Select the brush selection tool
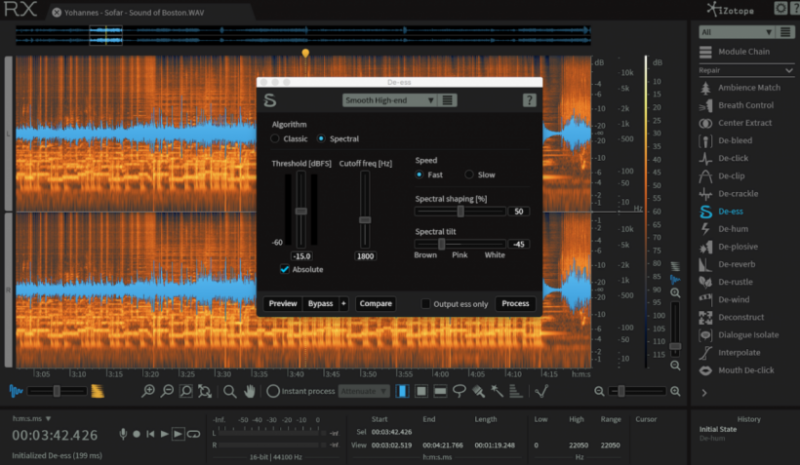The width and height of the screenshot is (800, 465). (x=479, y=391)
